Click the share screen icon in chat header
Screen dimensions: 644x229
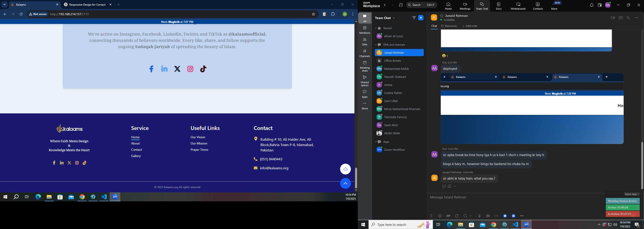(x=621, y=18)
